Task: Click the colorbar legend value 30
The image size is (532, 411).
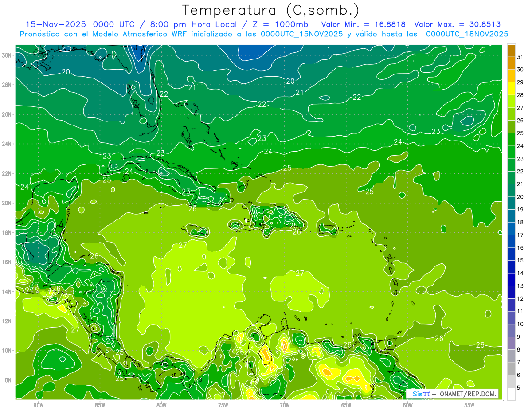Action: pyautogui.click(x=520, y=70)
